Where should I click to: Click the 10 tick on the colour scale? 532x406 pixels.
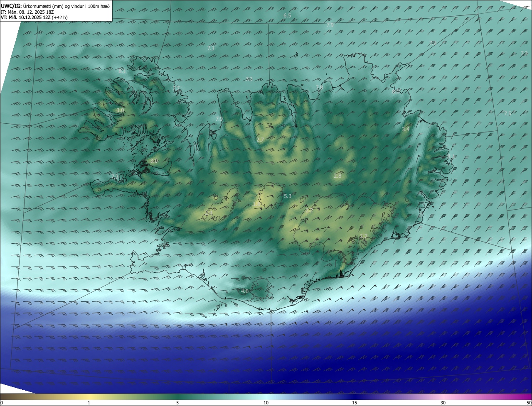266,403
